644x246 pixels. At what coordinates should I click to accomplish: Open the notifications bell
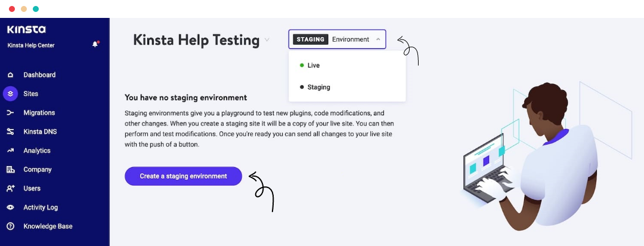click(x=95, y=44)
